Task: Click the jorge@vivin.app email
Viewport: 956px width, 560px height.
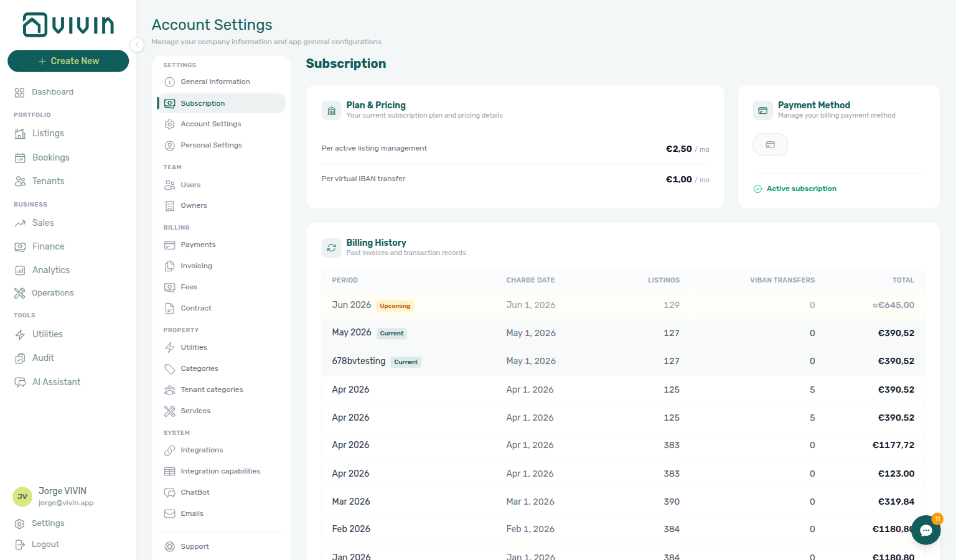Action: pos(66,503)
